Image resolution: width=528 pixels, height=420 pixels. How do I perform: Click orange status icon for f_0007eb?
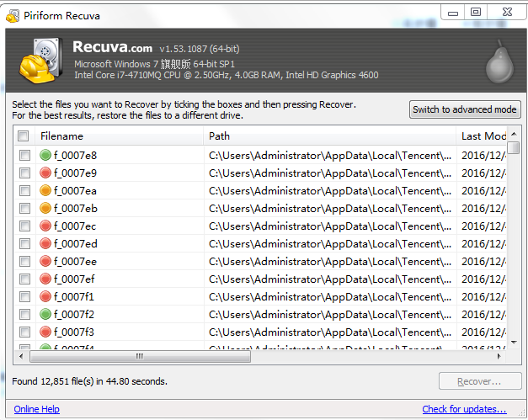point(45,208)
